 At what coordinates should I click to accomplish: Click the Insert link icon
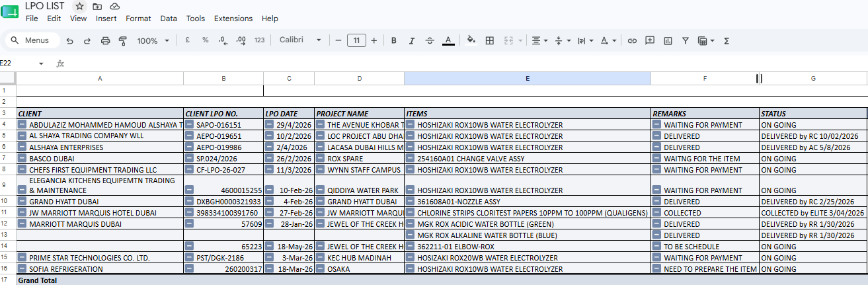tap(632, 41)
